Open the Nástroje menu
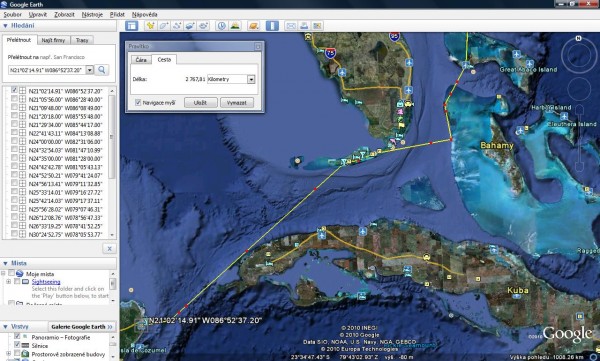The width and height of the screenshot is (600, 361). click(x=92, y=15)
